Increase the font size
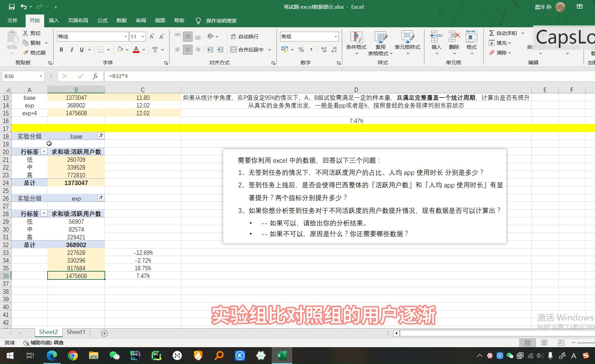Viewport: 595px width, 364px height. tap(152, 36)
